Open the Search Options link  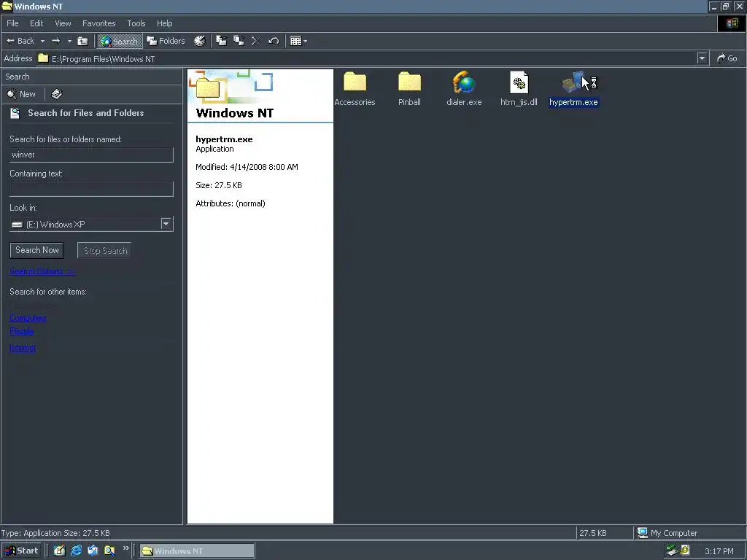42,271
